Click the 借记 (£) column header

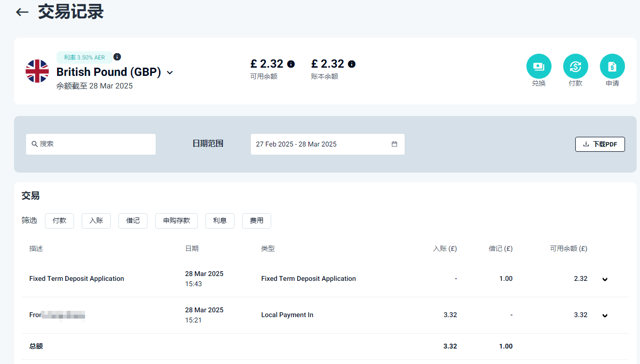(501, 248)
